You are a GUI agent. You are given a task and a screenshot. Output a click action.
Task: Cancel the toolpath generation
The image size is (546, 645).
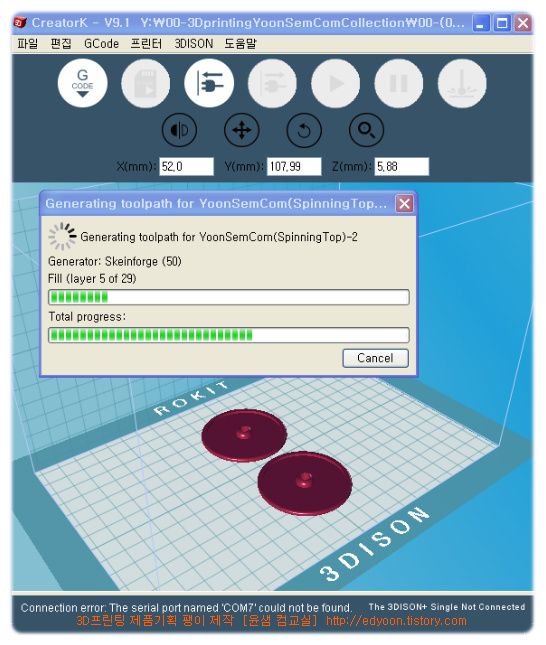pos(375,358)
